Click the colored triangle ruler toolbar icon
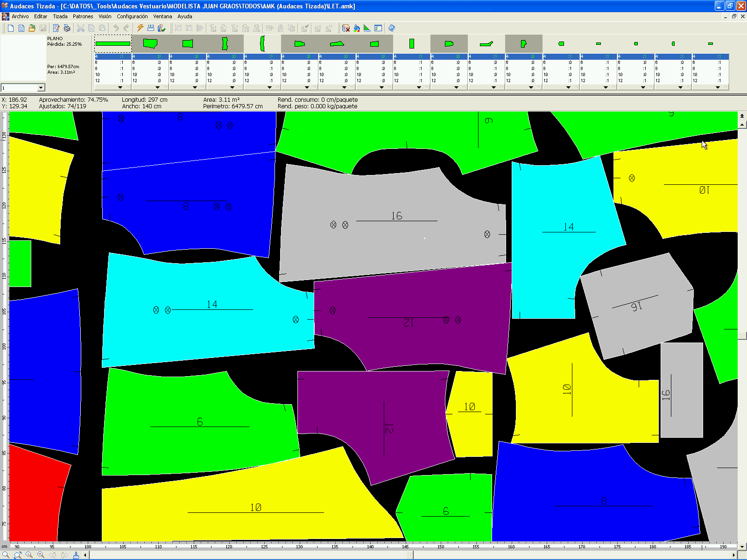The height and width of the screenshot is (560, 747). [x=367, y=28]
